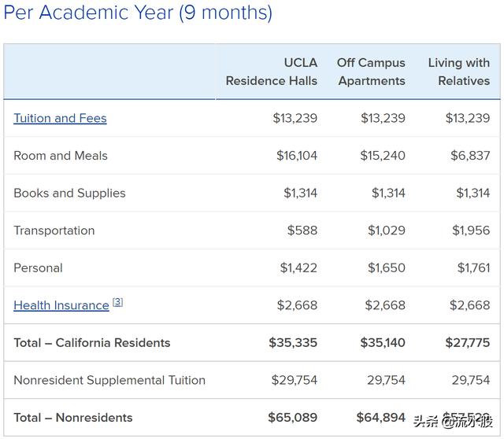Click the $35,140 California Residents total
This screenshot has height=439, width=504.
[383, 343]
